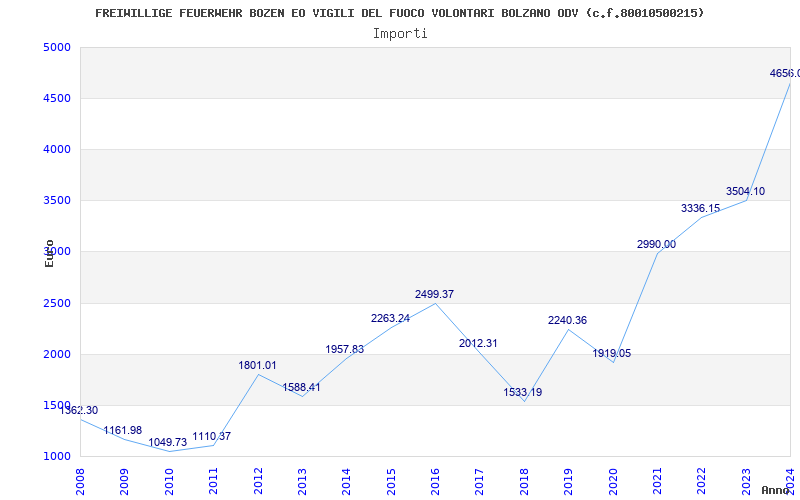The height and width of the screenshot is (500, 800).
Task: Click data label 2263.24
Action: [390, 318]
